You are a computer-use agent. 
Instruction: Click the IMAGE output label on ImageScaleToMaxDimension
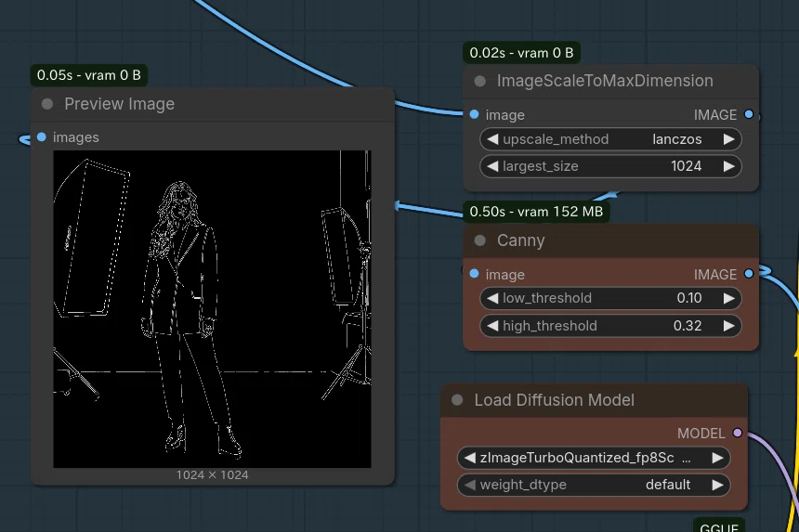pos(715,115)
